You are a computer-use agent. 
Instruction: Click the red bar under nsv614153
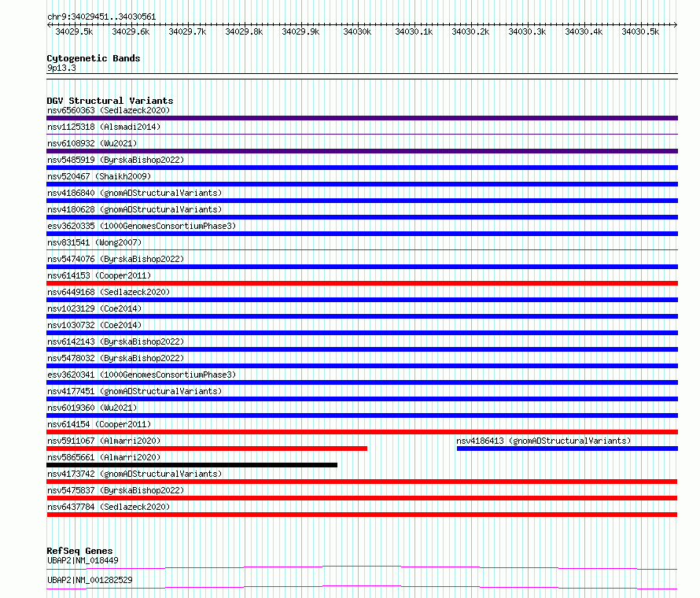click(x=362, y=283)
